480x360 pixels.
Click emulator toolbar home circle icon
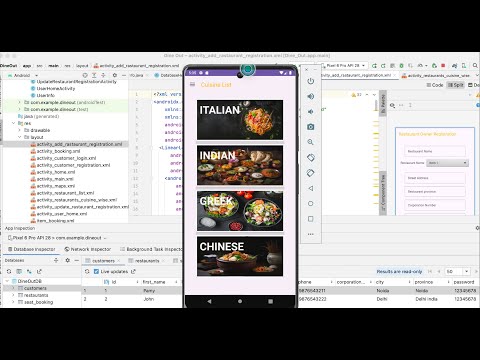click(311, 203)
